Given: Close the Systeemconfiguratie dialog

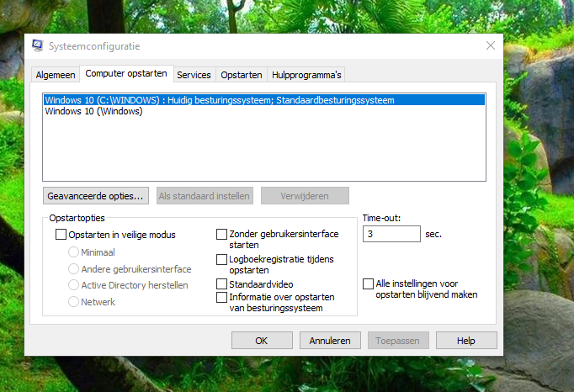Looking at the screenshot, I should coord(491,45).
